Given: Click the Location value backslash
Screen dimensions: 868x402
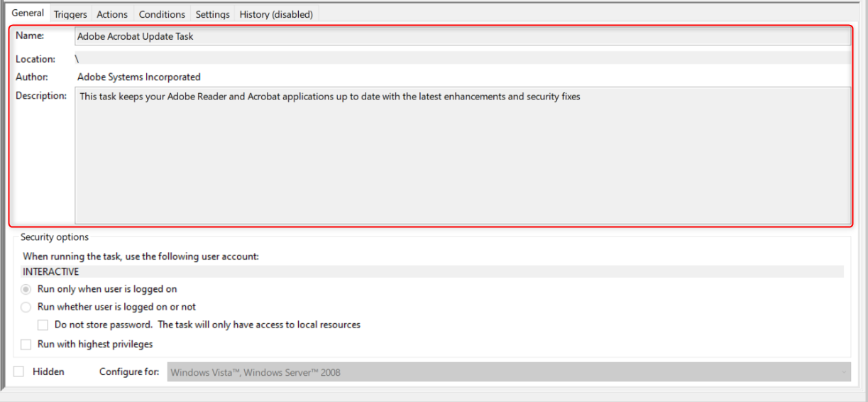Looking at the screenshot, I should click(x=77, y=59).
